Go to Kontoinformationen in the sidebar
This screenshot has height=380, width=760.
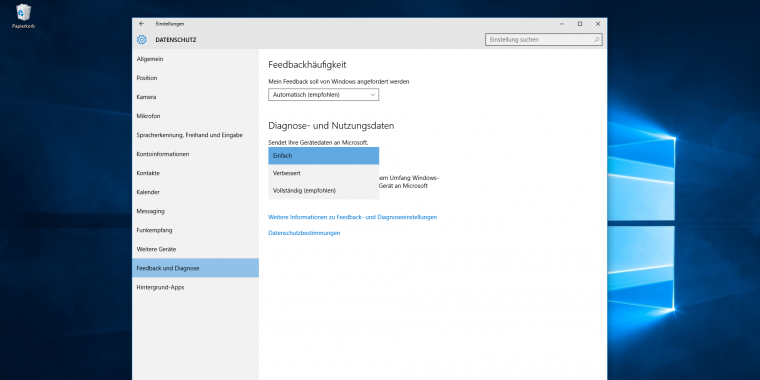[195, 154]
